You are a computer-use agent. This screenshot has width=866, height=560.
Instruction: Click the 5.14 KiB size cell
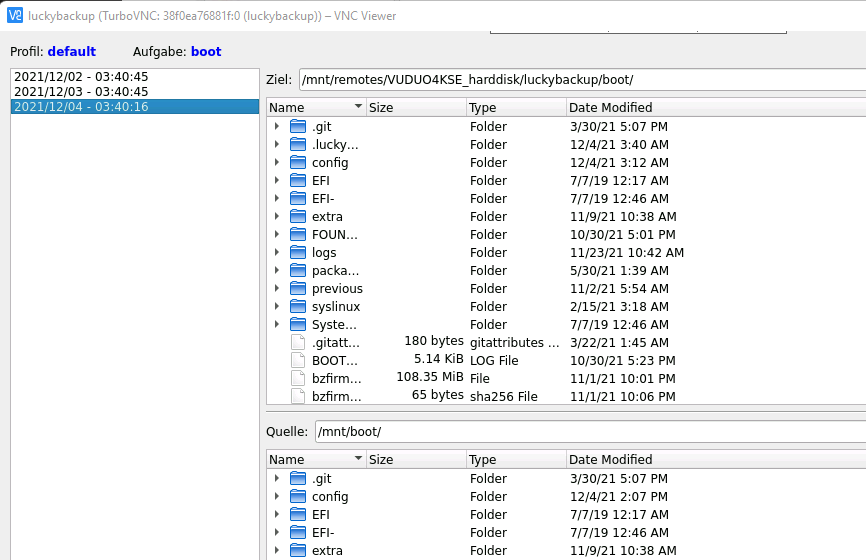pyautogui.click(x=439, y=359)
